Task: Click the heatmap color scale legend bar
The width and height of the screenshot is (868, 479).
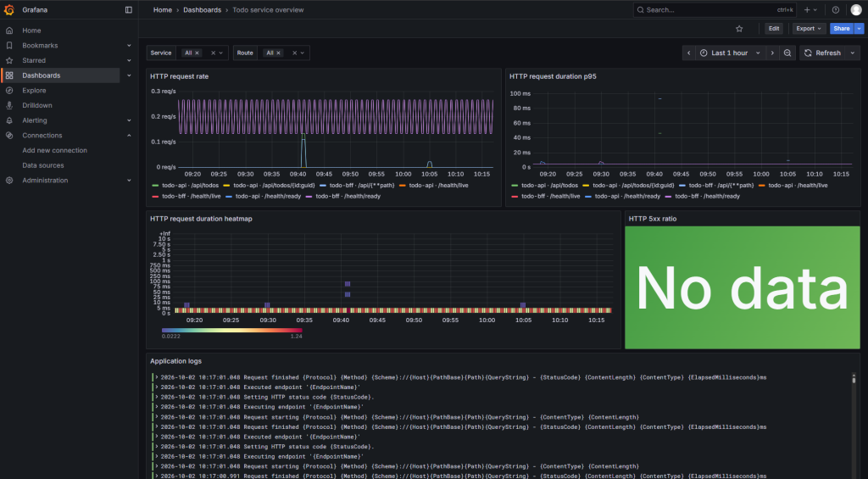Action: click(x=232, y=330)
